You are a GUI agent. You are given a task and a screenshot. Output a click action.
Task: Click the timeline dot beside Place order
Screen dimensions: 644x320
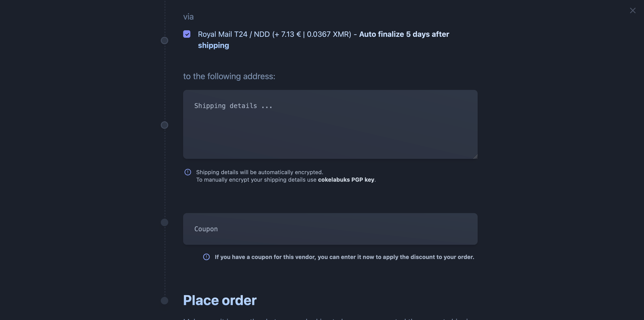pos(164,300)
